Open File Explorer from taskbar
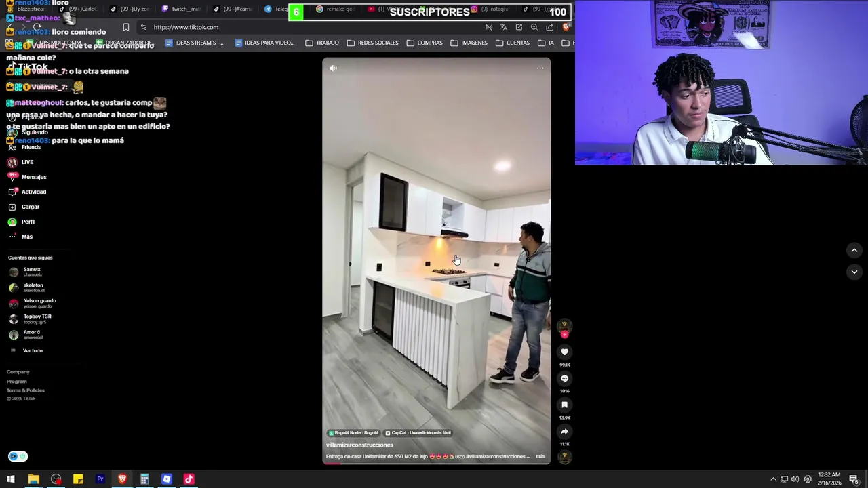Image resolution: width=868 pixels, height=488 pixels. point(33,479)
